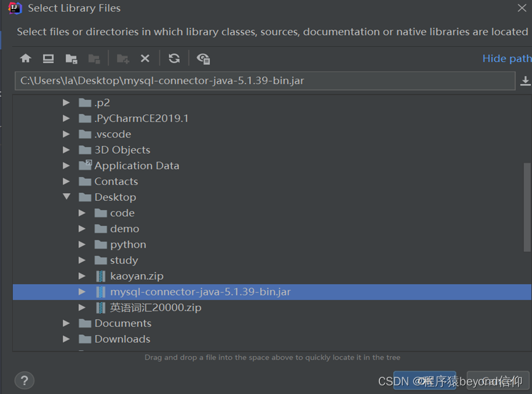Expand the Contacts folder
This screenshot has height=394, width=532.
66,181
